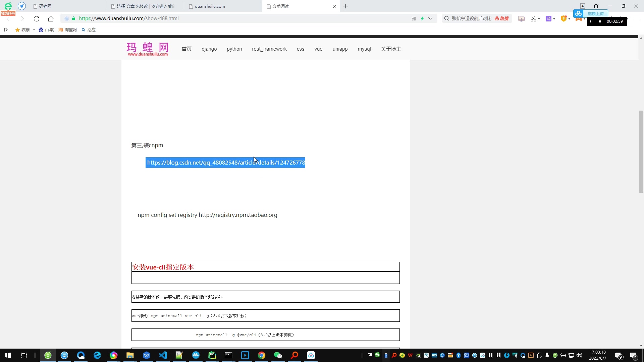Click the QR code icon in the address bar
644x362 pixels.
click(414, 19)
